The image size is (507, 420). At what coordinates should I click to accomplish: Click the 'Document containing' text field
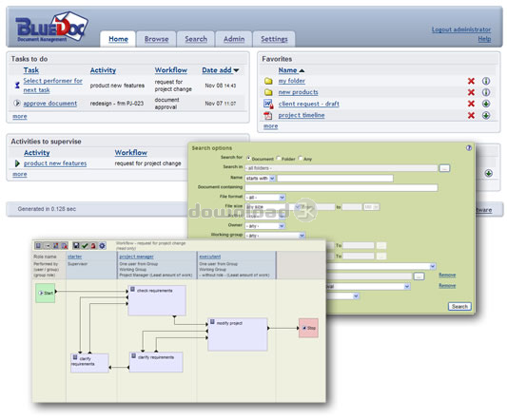(x=341, y=188)
